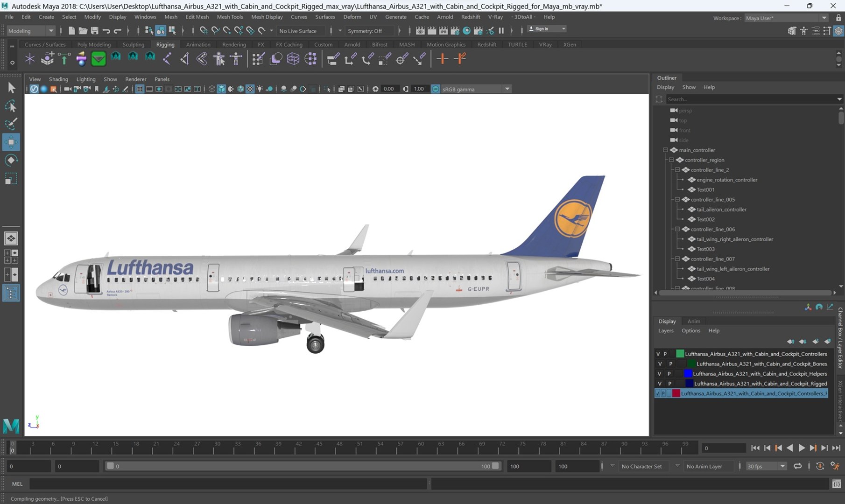This screenshot has height=504, width=845.
Task: Open the viewport Shading menu
Action: click(x=58, y=79)
